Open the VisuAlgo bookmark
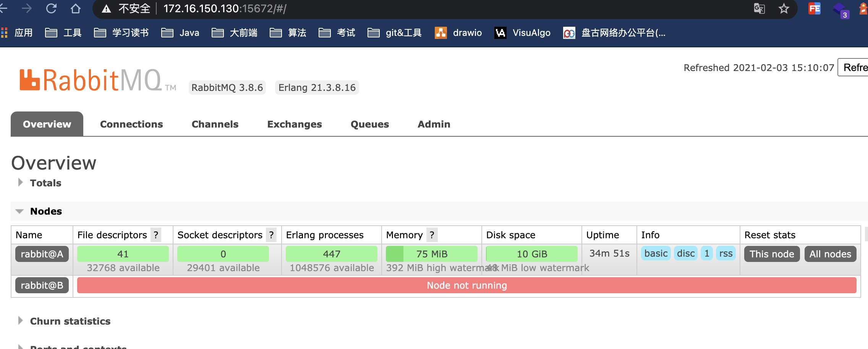Screen dimensions: 868x349 click(x=523, y=33)
